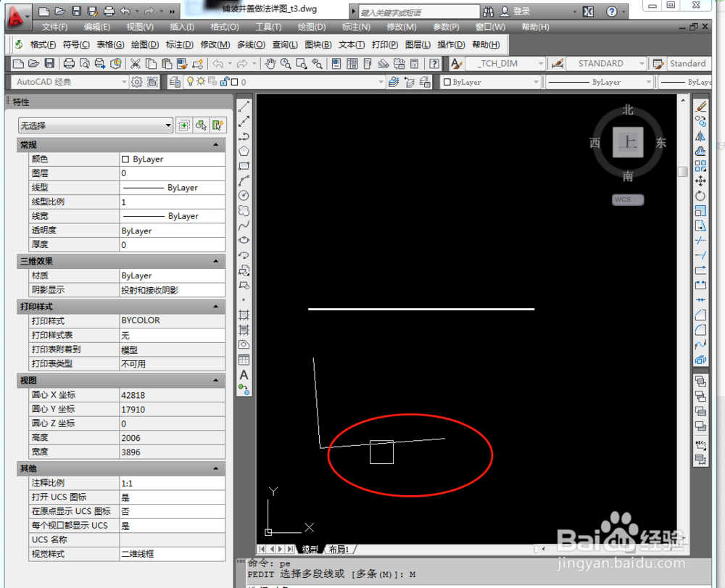Viewport: 725px width, 588px height.
Task: Click the 图层 value 0 in properties
Action: pyautogui.click(x=172, y=173)
